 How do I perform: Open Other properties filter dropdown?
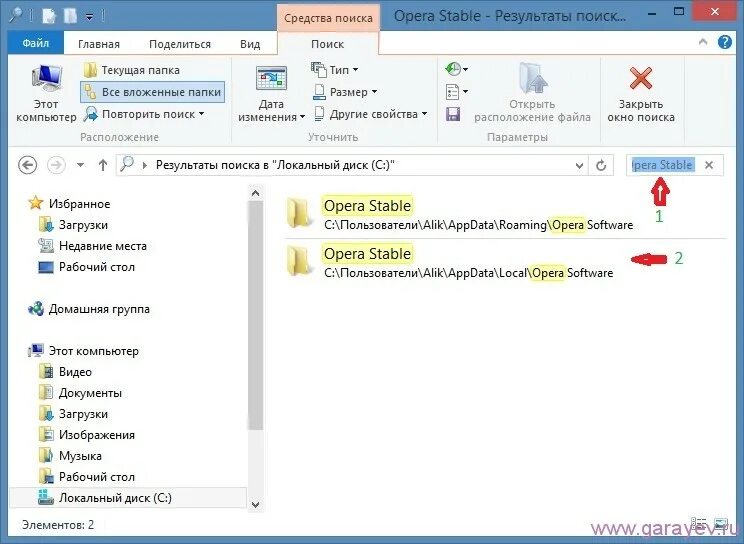point(371,114)
